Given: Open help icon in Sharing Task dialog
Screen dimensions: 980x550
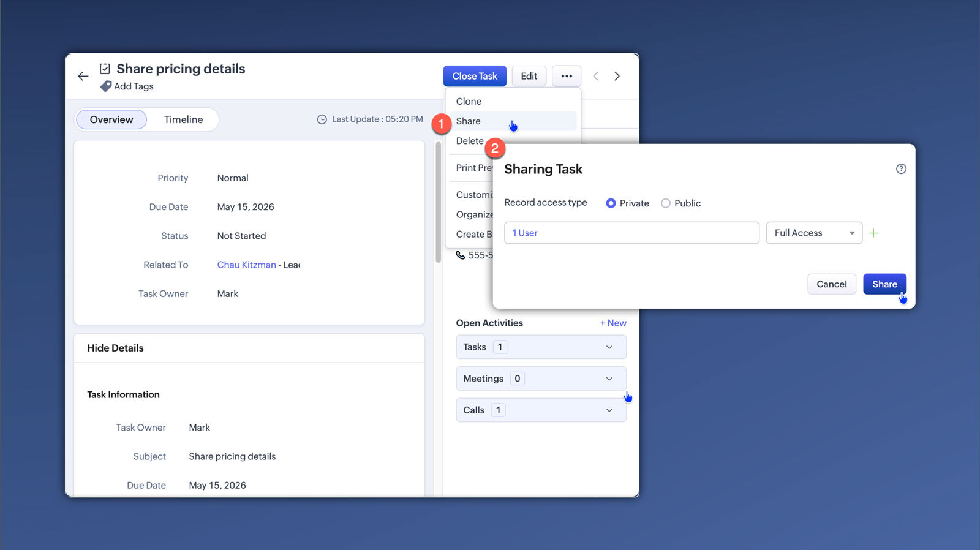Looking at the screenshot, I should 901,169.
